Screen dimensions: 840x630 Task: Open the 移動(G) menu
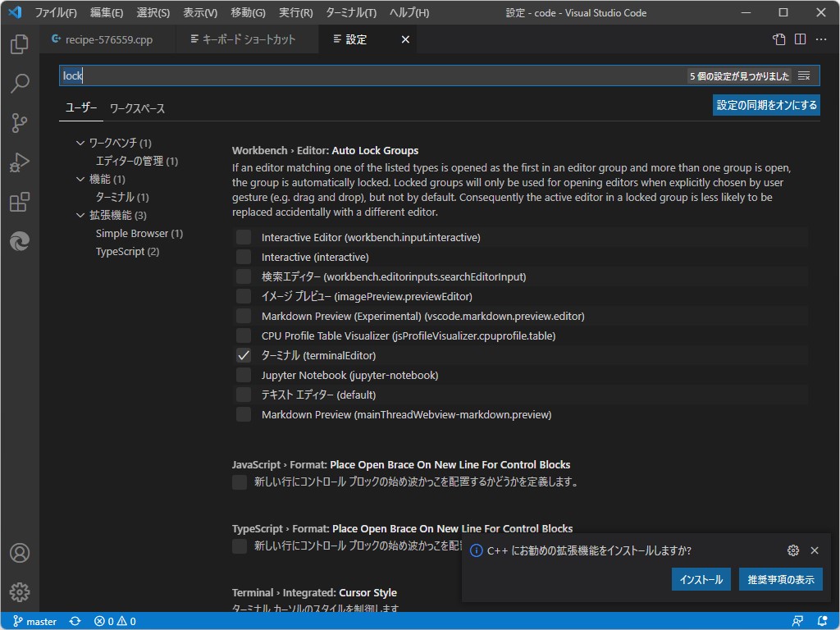pos(248,12)
